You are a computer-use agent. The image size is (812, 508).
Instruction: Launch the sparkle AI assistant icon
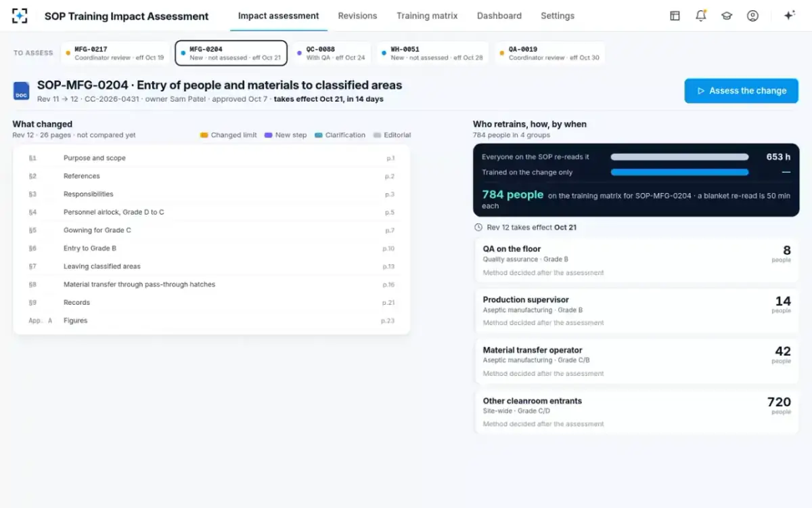789,16
